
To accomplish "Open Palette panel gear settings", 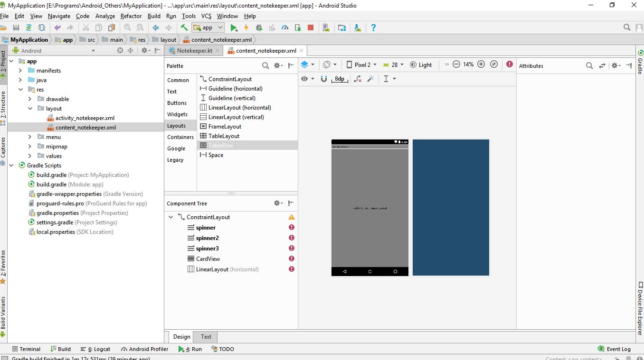I will (278, 65).
